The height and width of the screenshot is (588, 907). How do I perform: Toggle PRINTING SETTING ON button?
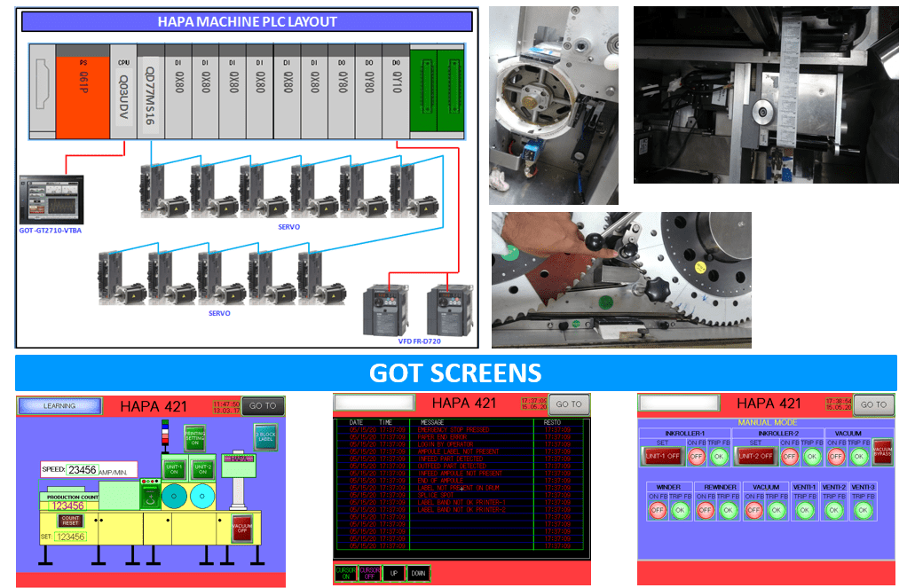[x=195, y=438]
